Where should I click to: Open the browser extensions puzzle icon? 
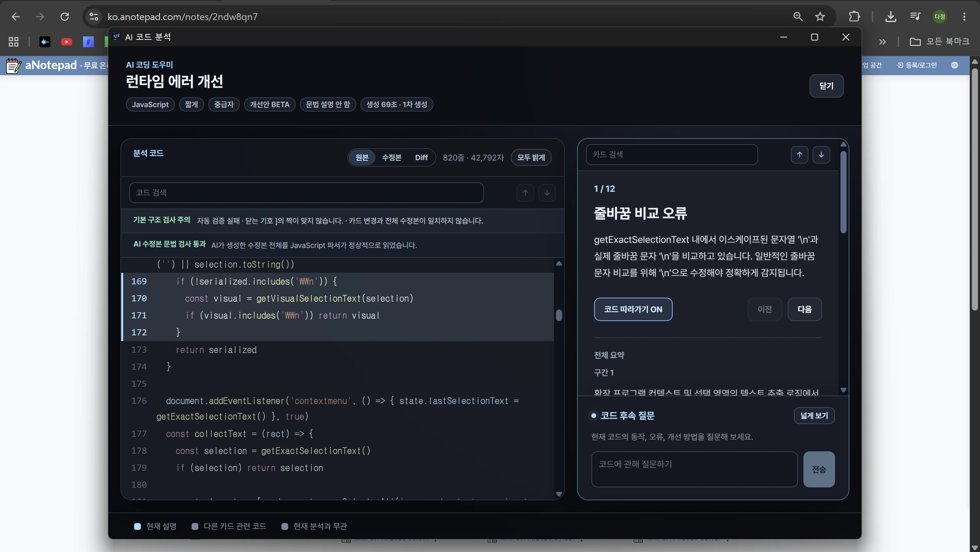click(x=854, y=17)
